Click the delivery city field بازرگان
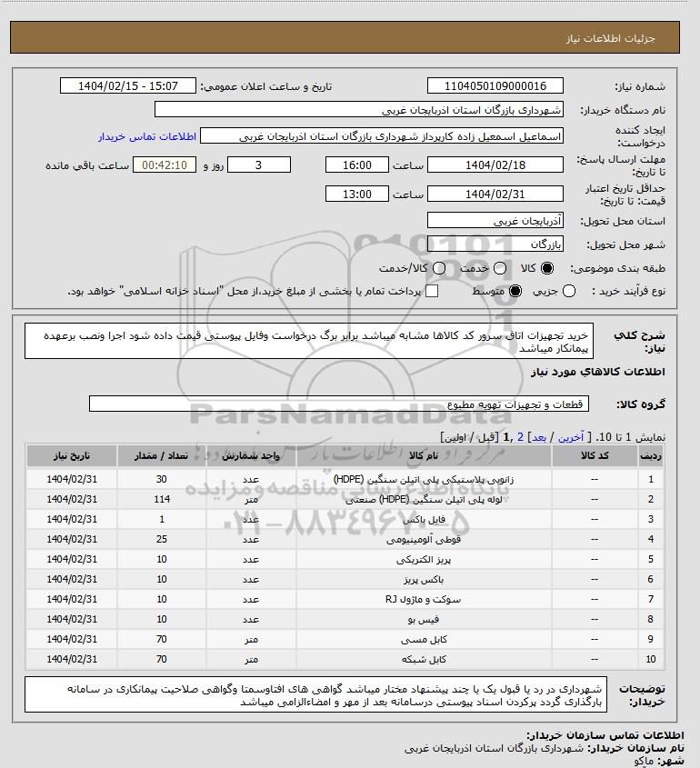Image resolution: width=700 pixels, height=768 pixels. (495, 244)
